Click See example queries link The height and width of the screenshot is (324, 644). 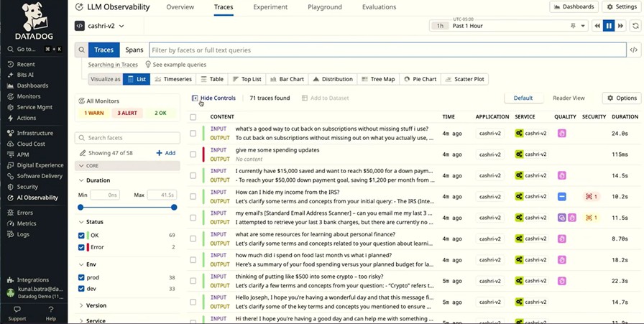click(176, 65)
